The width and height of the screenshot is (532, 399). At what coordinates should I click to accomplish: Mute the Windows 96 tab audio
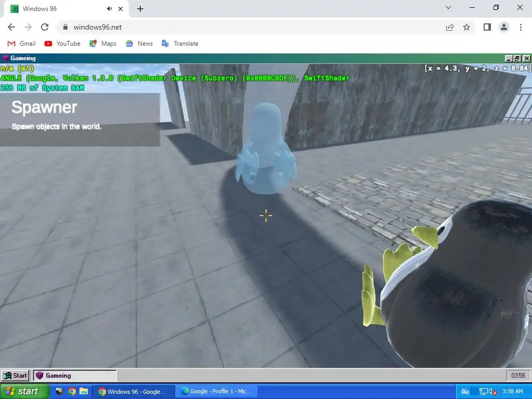(109, 9)
